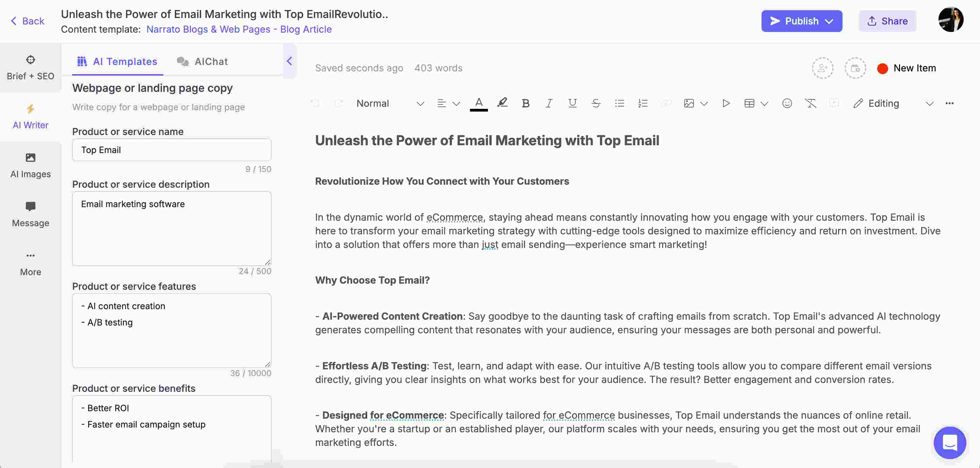Click the Share button
Image resolution: width=980 pixels, height=468 pixels.
pyautogui.click(x=887, y=21)
